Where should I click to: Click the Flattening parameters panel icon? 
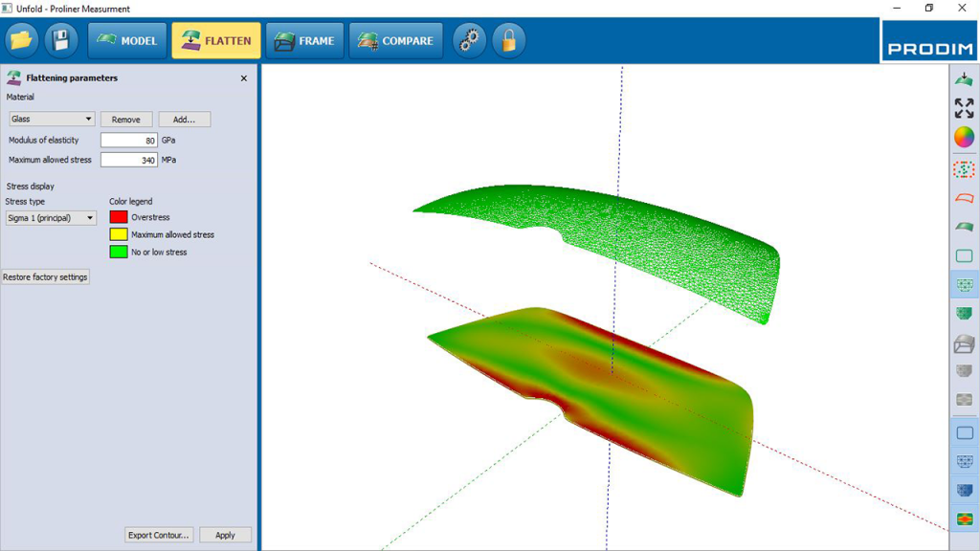[13, 78]
